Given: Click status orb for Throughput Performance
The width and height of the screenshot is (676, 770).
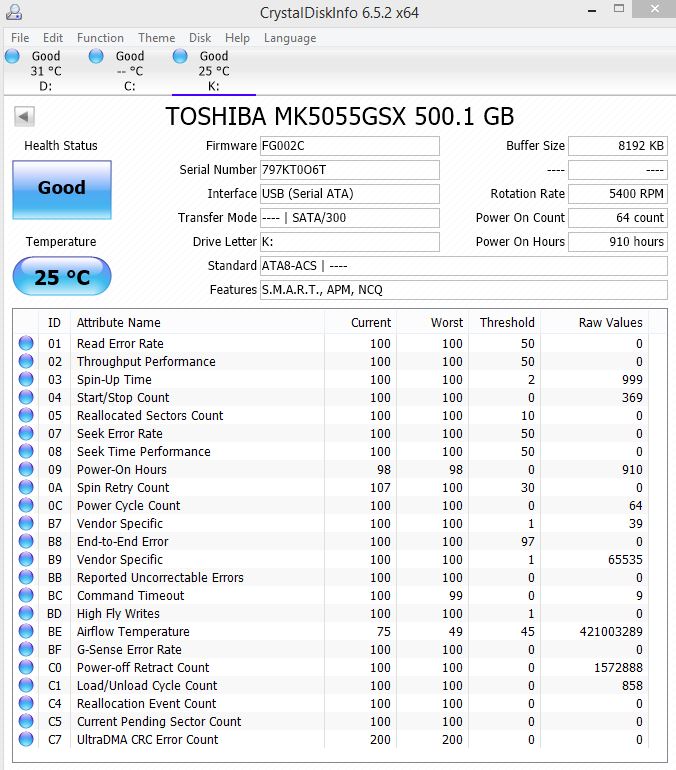Looking at the screenshot, I should 26,361.
